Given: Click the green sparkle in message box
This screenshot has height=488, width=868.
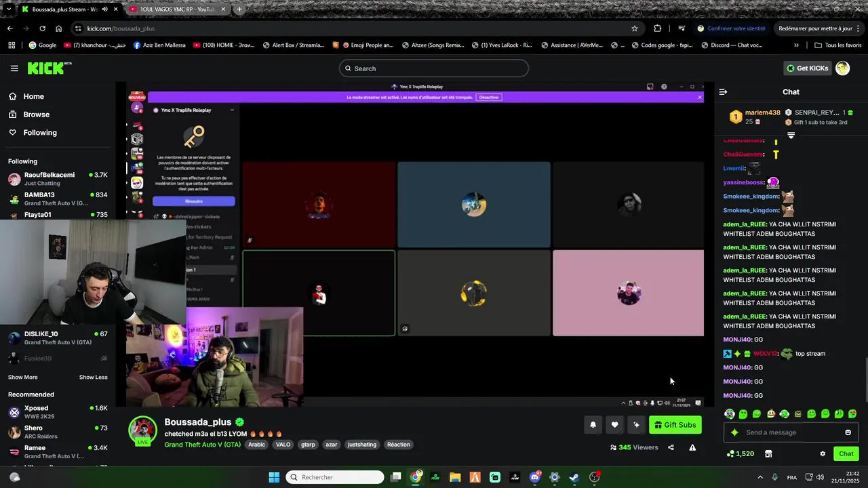Looking at the screenshot, I should [734, 432].
